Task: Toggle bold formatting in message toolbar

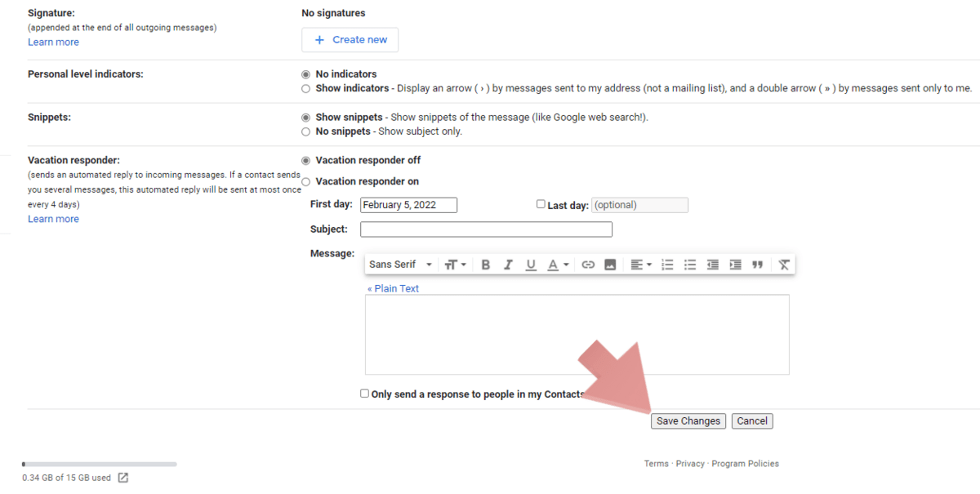Action: (x=486, y=265)
